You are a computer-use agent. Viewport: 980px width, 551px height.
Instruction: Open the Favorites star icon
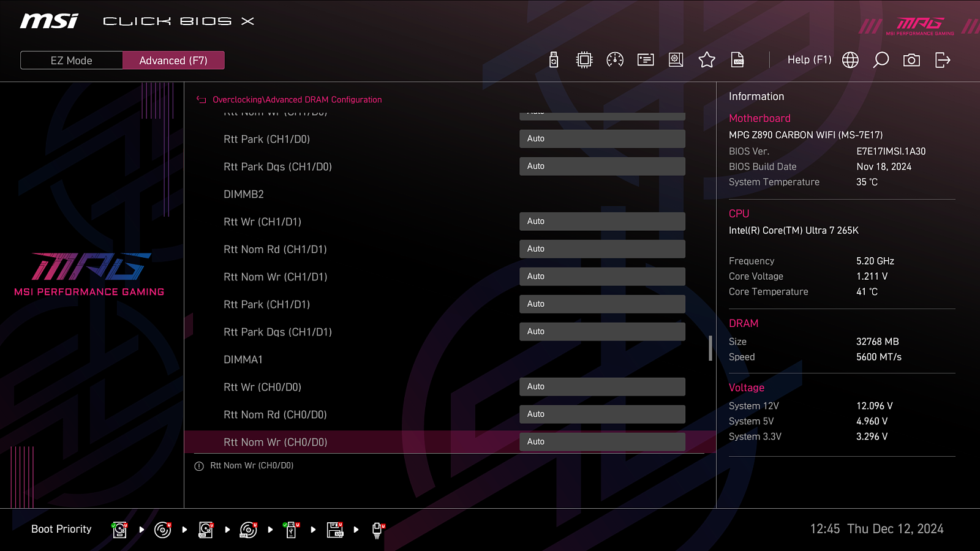pyautogui.click(x=707, y=60)
